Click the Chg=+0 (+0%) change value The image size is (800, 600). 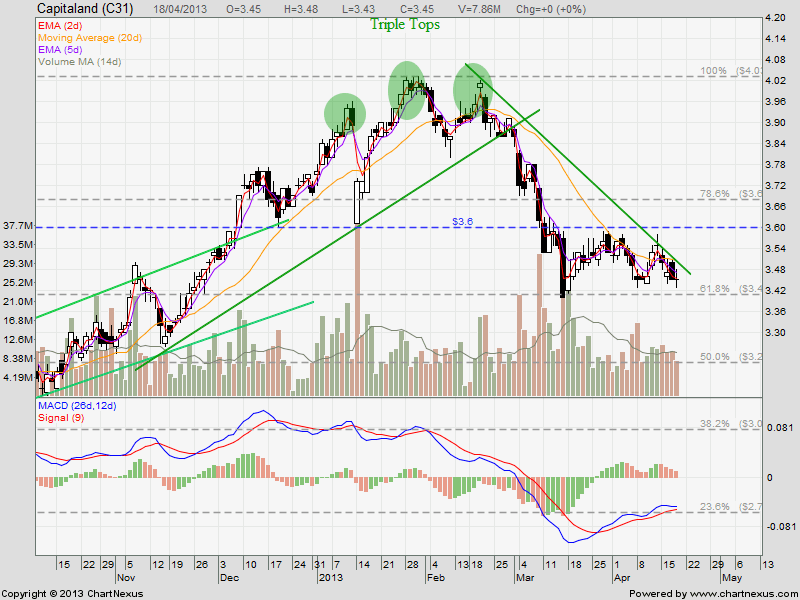(551, 9)
